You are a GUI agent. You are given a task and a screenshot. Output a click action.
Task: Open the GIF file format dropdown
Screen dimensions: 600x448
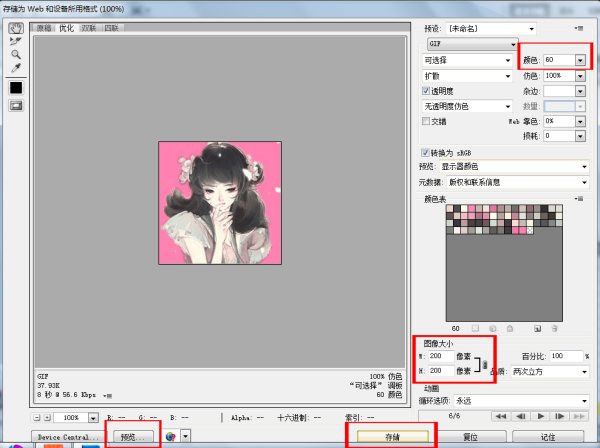click(x=473, y=44)
